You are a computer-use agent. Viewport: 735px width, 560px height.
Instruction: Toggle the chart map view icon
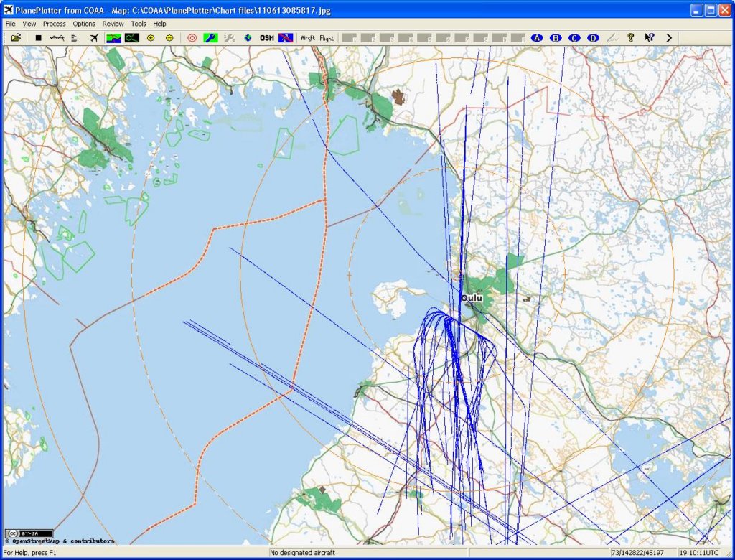coord(113,38)
